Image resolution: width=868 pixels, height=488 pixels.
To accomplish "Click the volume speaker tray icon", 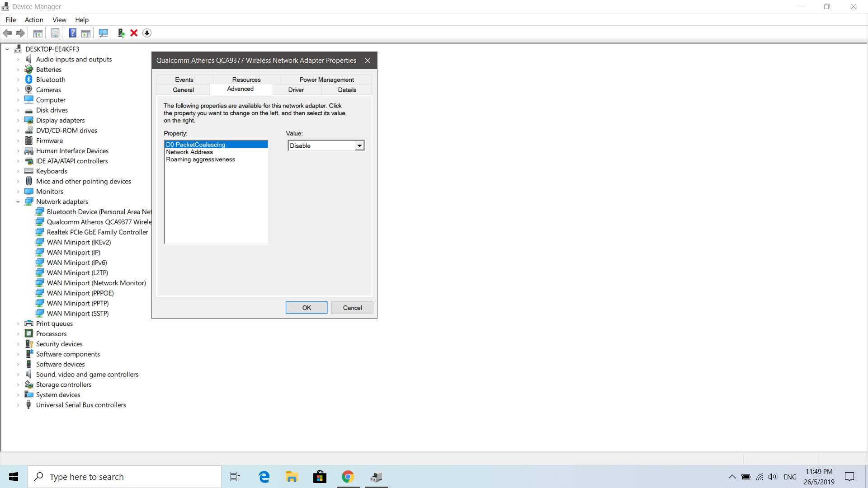I will [x=773, y=477].
